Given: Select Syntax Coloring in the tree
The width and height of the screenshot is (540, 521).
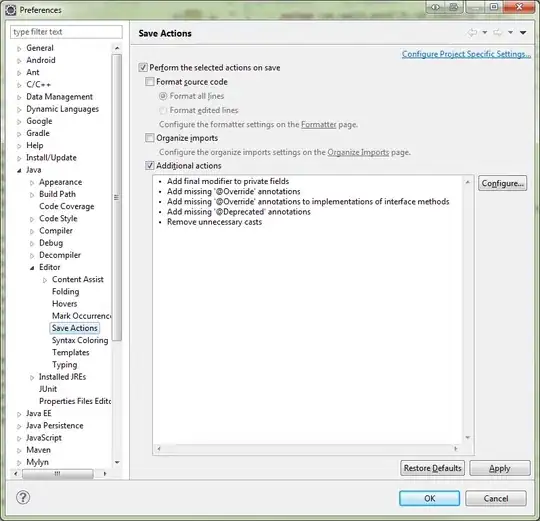Looking at the screenshot, I should 80,340.
